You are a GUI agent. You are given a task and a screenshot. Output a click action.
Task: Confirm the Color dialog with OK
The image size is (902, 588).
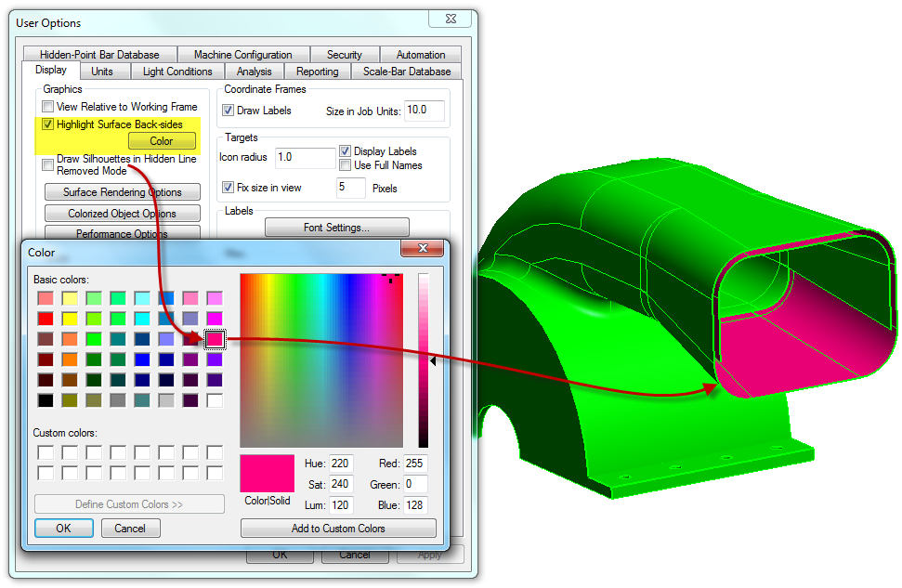tap(64, 528)
